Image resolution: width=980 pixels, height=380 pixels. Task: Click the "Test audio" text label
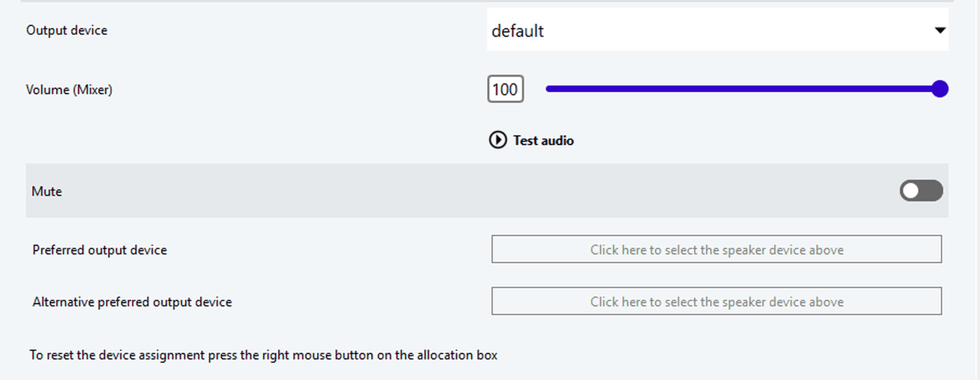point(543,141)
